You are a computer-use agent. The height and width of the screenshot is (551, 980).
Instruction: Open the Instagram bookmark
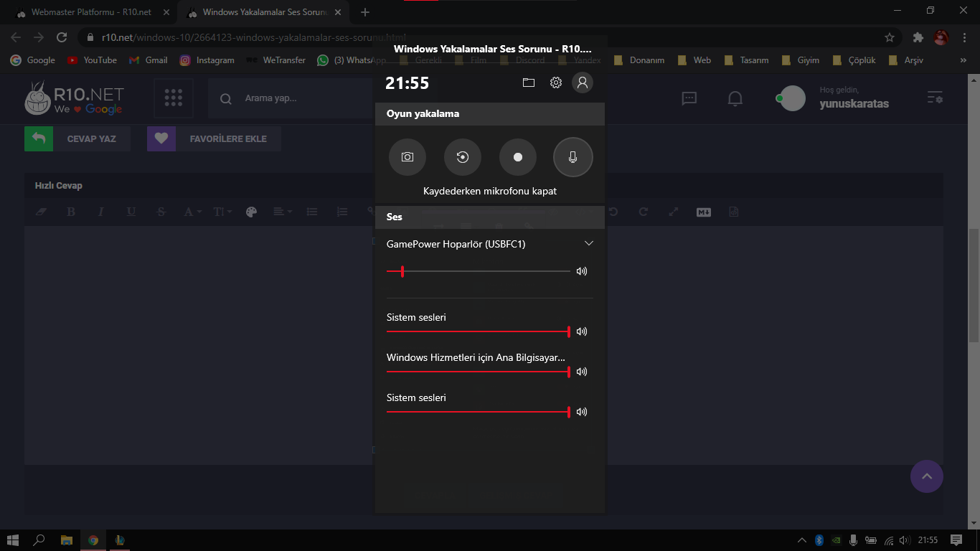point(207,60)
